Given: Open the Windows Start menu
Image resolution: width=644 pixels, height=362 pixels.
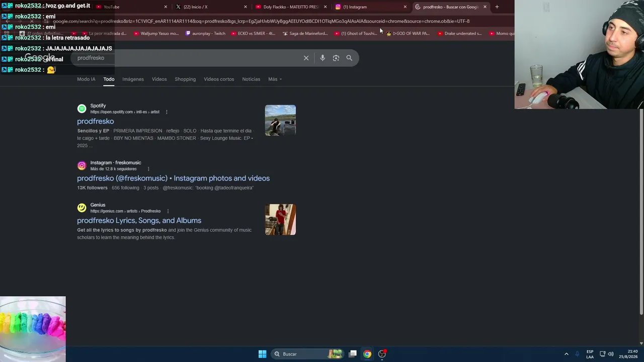Looking at the screenshot, I should 262,354.
